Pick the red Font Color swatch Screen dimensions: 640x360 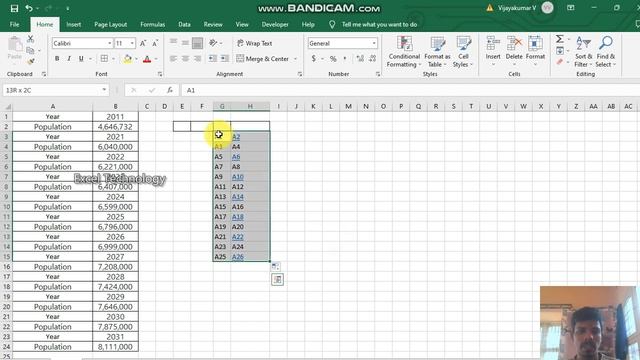(x=147, y=59)
